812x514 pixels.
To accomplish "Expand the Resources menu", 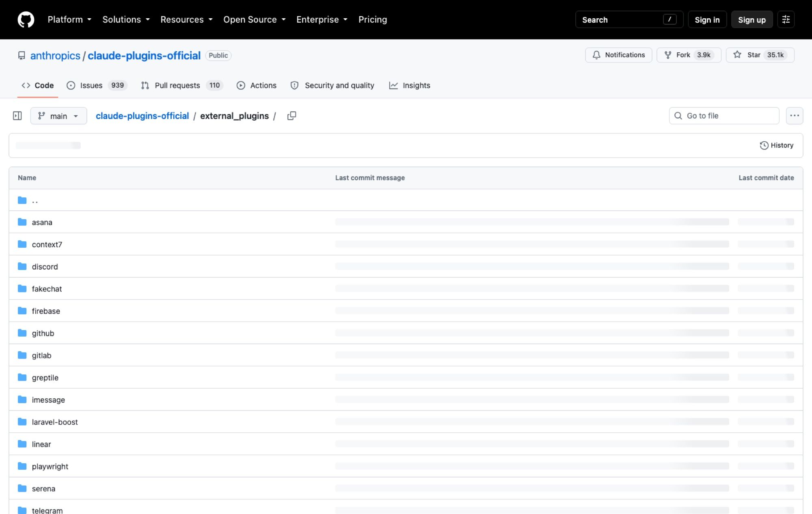I will pyautogui.click(x=186, y=19).
